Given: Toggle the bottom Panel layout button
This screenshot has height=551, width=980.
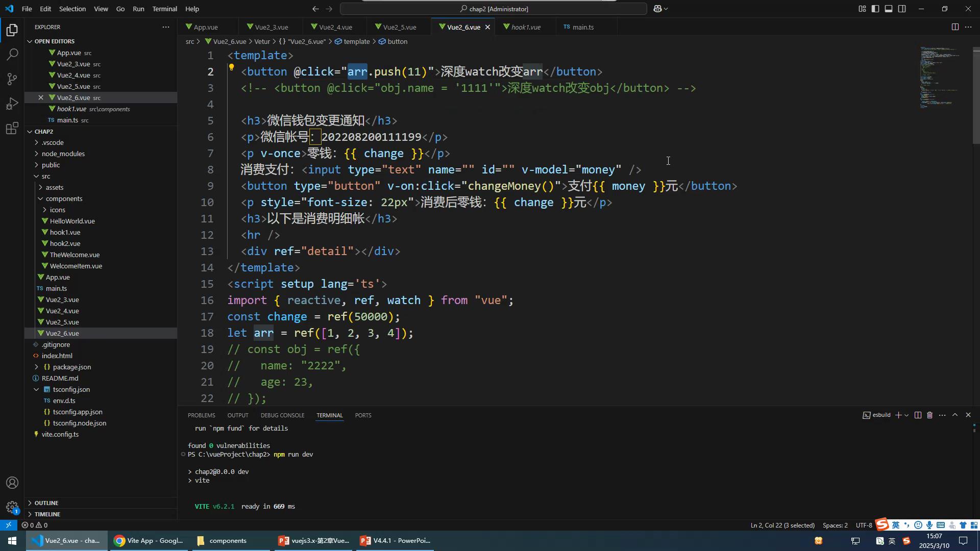Looking at the screenshot, I should pos(889,9).
